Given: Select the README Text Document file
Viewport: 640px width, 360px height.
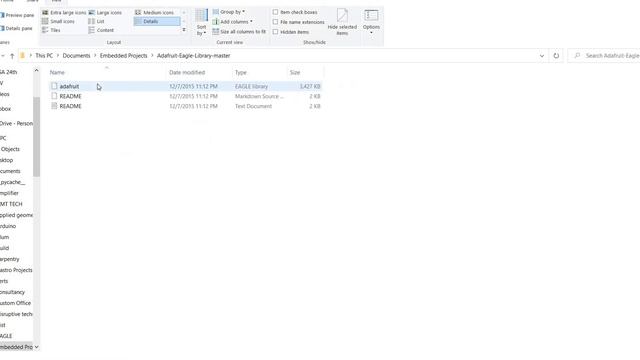Looking at the screenshot, I should (x=186, y=106).
